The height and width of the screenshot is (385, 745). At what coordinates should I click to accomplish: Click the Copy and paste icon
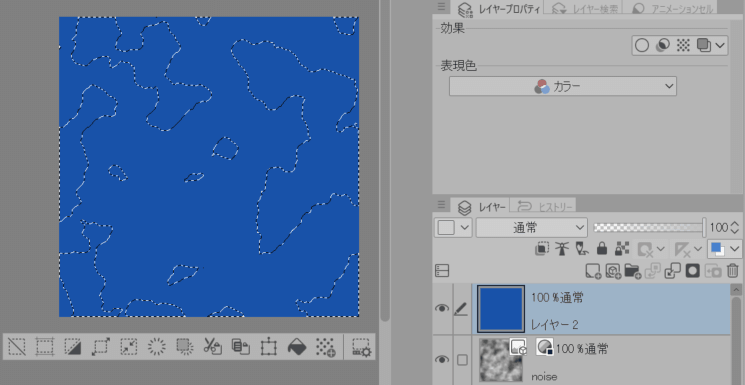click(x=240, y=346)
